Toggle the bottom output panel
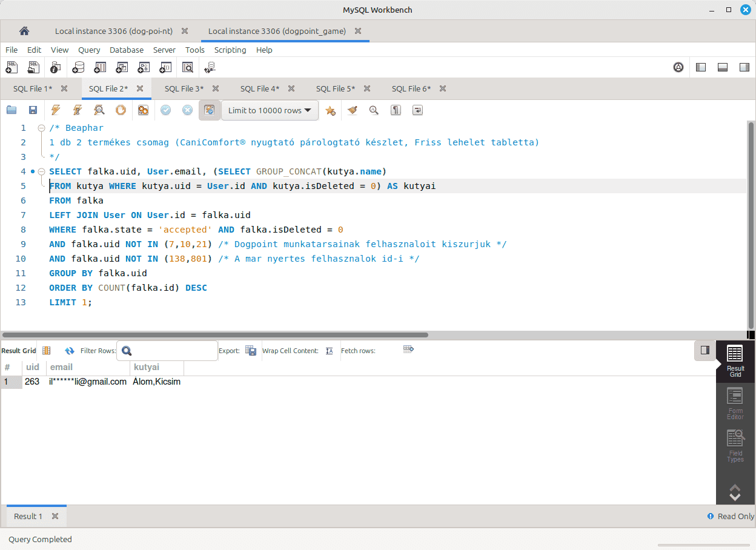Screen dimensions: 756x550 pyautogui.click(x=723, y=67)
